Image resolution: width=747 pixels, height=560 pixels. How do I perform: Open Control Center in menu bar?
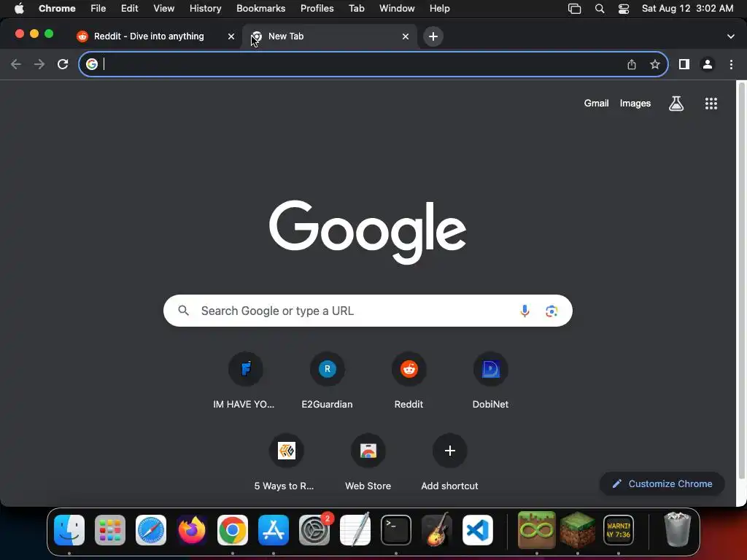(x=624, y=9)
